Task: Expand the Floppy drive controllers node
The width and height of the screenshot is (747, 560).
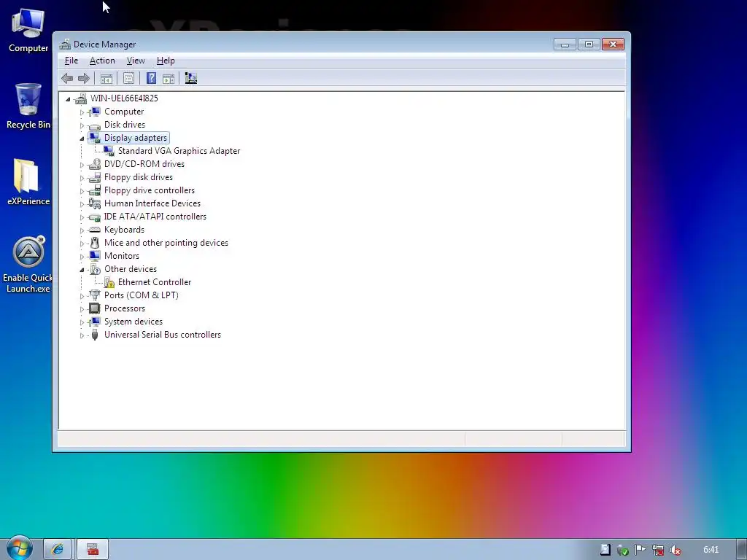Action: pyautogui.click(x=82, y=191)
